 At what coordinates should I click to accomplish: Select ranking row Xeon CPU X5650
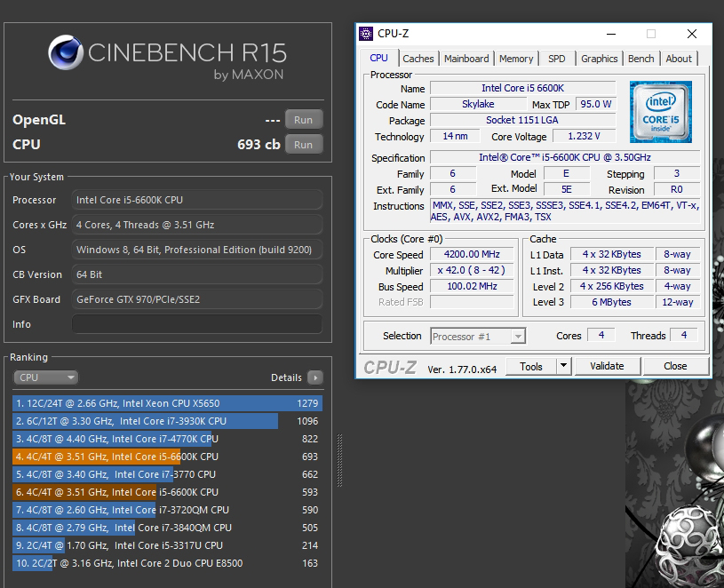pos(167,403)
